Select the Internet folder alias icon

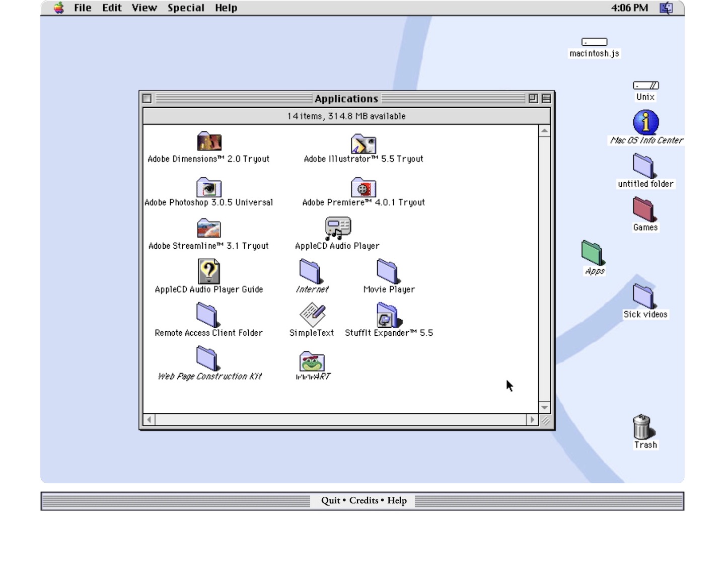(x=311, y=272)
